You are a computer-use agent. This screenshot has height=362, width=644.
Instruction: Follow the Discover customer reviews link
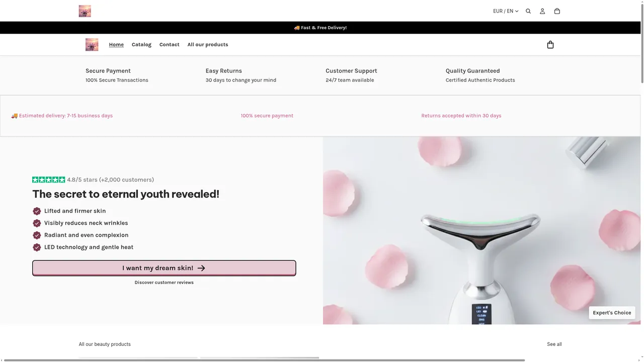tap(164, 283)
